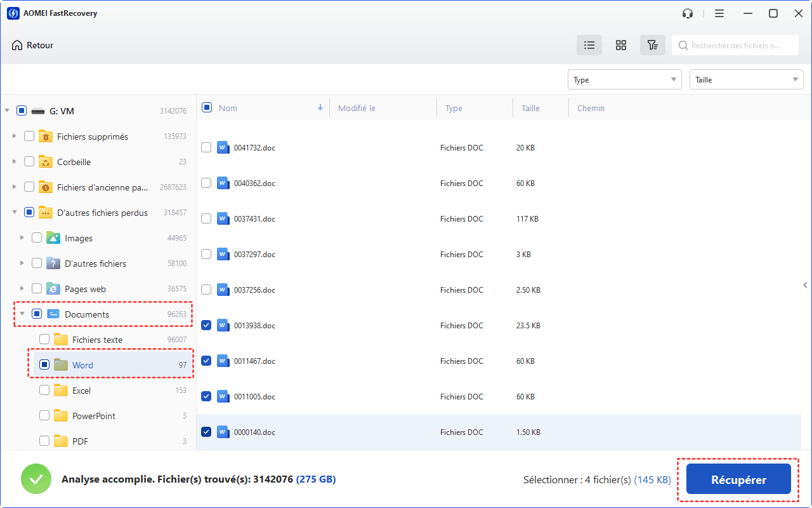Select the PowerPoint folder in tree

pos(93,416)
